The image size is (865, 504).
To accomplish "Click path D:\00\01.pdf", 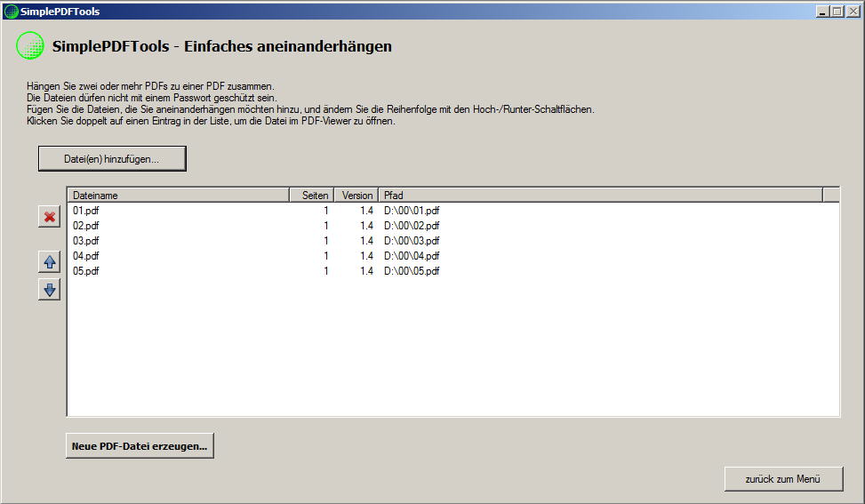I will click(412, 211).
